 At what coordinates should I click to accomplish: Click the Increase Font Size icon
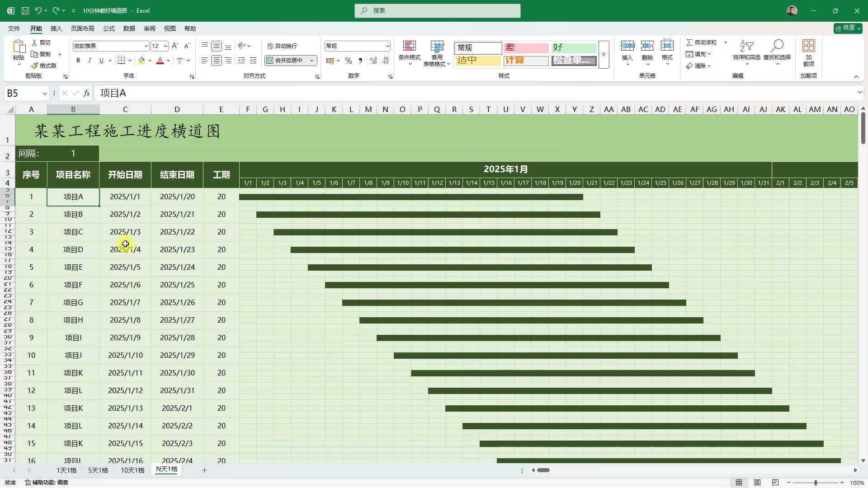(175, 46)
